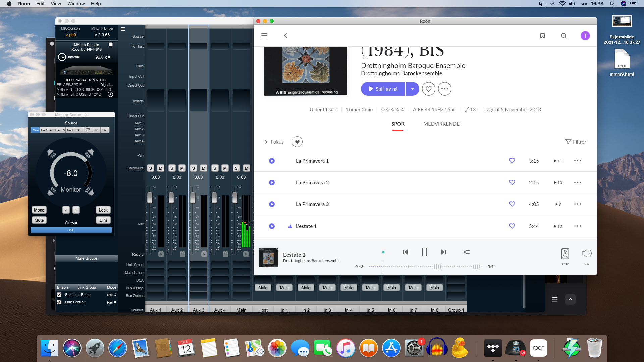Viewport: 644px width, 362px height.
Task: Open MIOConsole hamburger menu
Action: pos(123,29)
